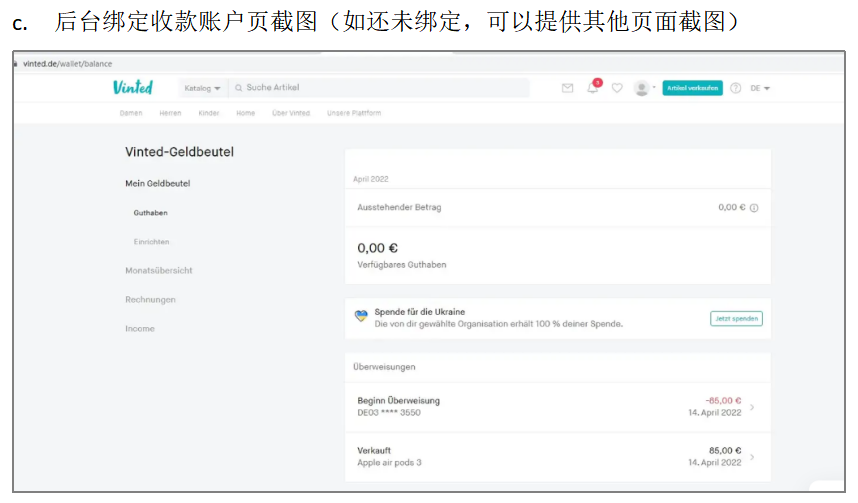Click the Vinted logo
Image resolution: width=858 pixels, height=503 pixels.
(x=133, y=88)
